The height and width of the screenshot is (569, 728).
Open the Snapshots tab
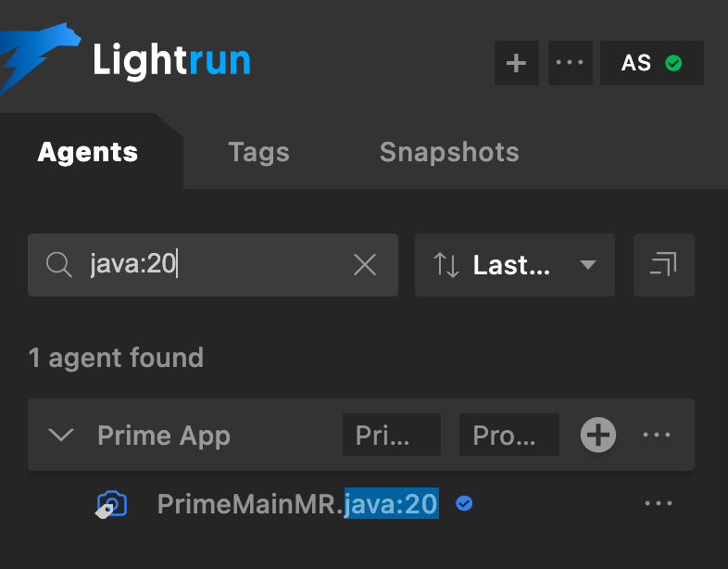pos(449,152)
